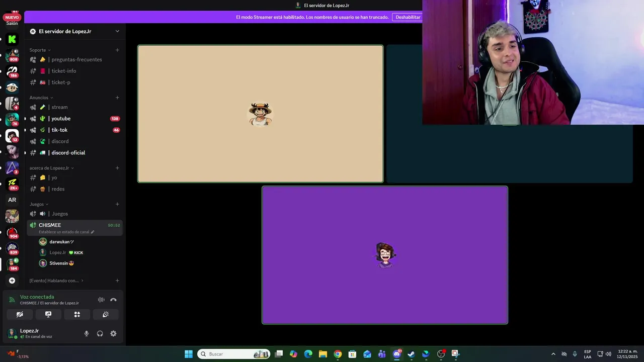Open the Voz conectada link
The width and height of the screenshot is (644, 362).
tap(37, 297)
